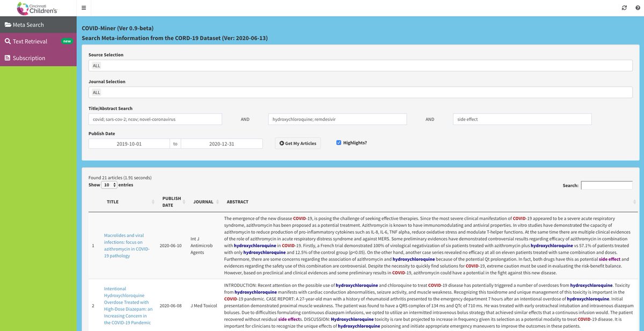Screen dimensions: 644x331
Task: Click the green 'new' badge
Action: pyautogui.click(x=67, y=41)
